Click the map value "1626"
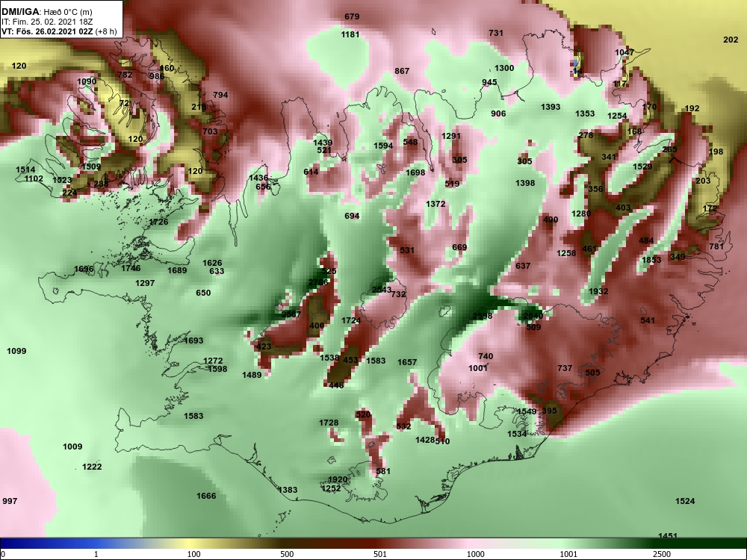This screenshot has height=560, width=747. point(212,263)
